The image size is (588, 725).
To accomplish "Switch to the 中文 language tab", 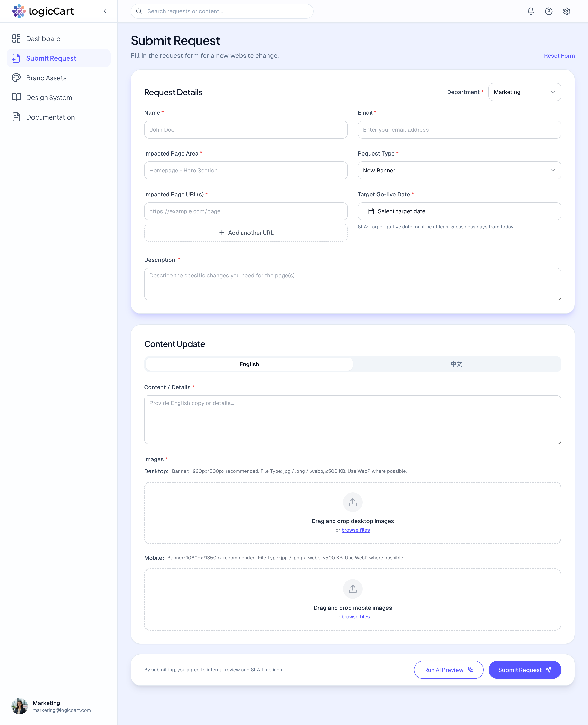I will tap(456, 364).
